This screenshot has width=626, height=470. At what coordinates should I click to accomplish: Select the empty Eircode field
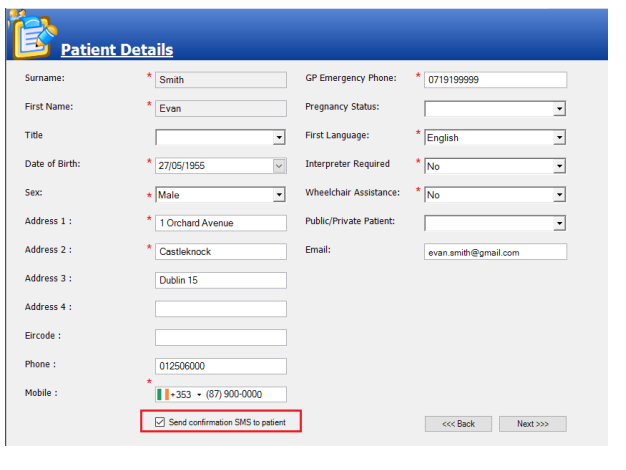(x=220, y=337)
